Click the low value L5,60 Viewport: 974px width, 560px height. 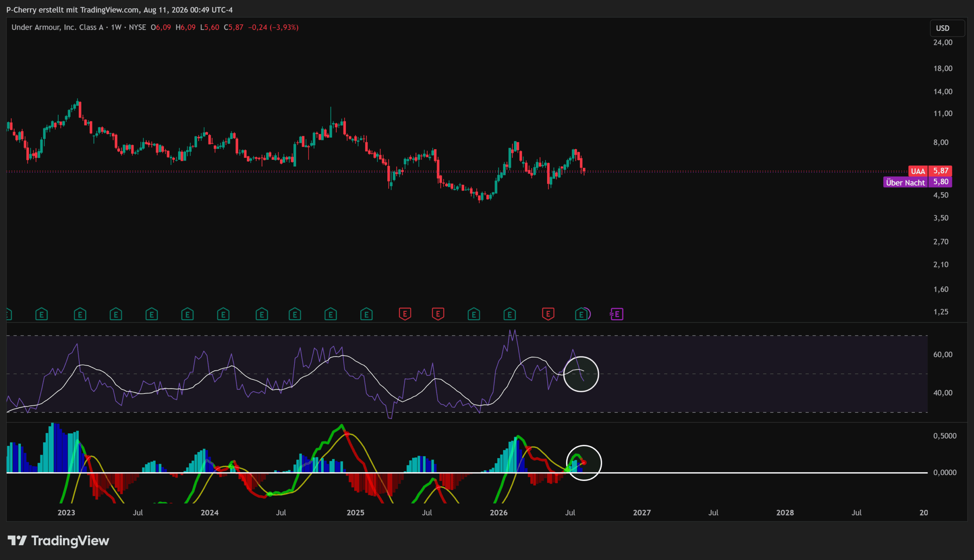click(x=210, y=27)
